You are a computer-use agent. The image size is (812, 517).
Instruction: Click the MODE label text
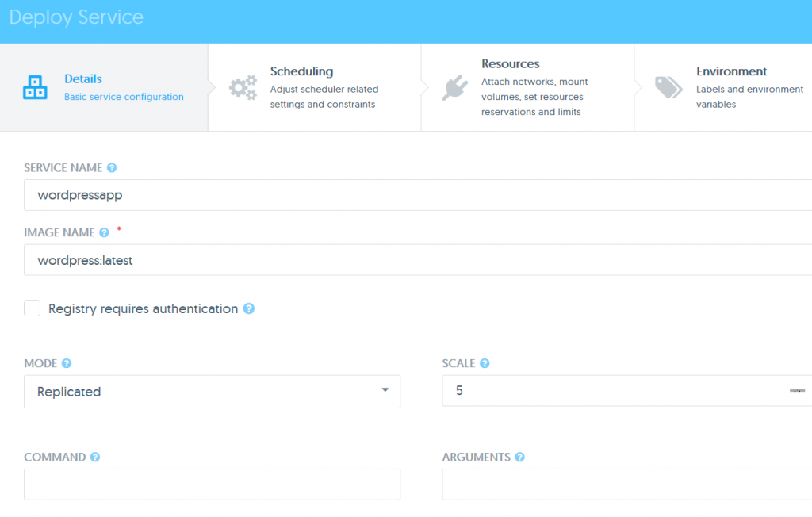(x=40, y=363)
